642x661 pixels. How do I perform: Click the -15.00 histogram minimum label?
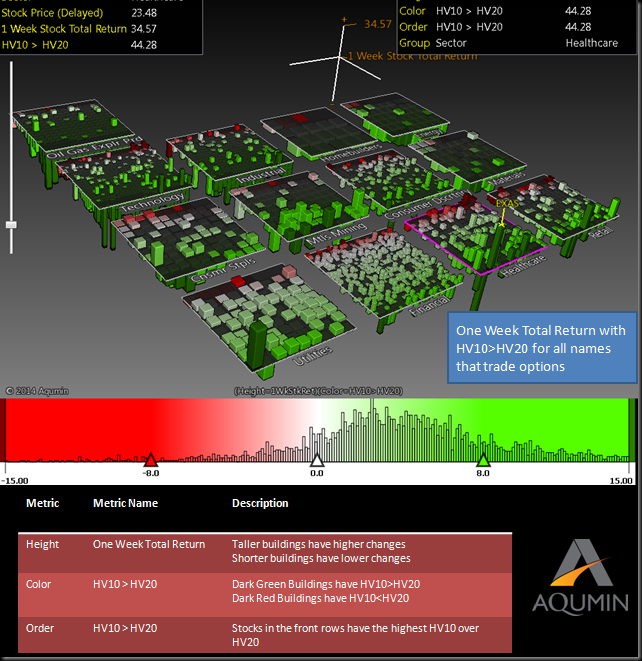coord(15,481)
